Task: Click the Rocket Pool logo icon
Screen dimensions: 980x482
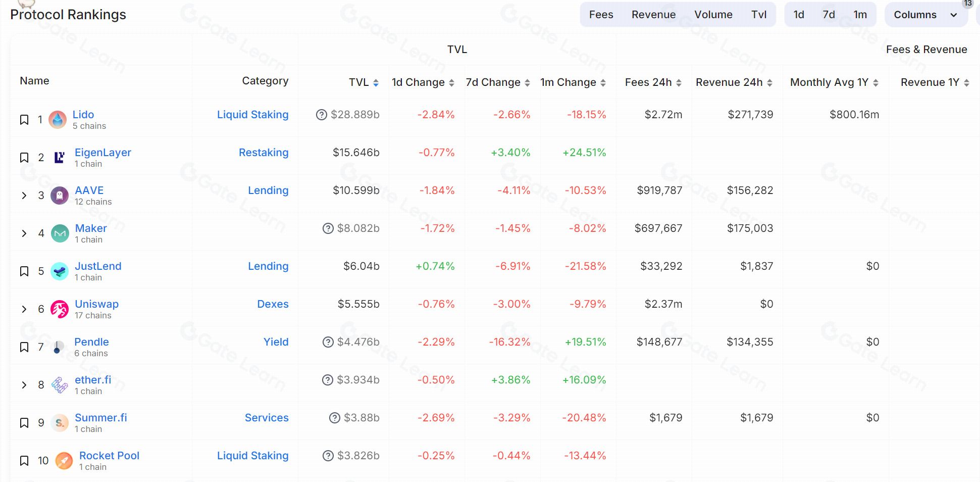Action: (x=64, y=461)
